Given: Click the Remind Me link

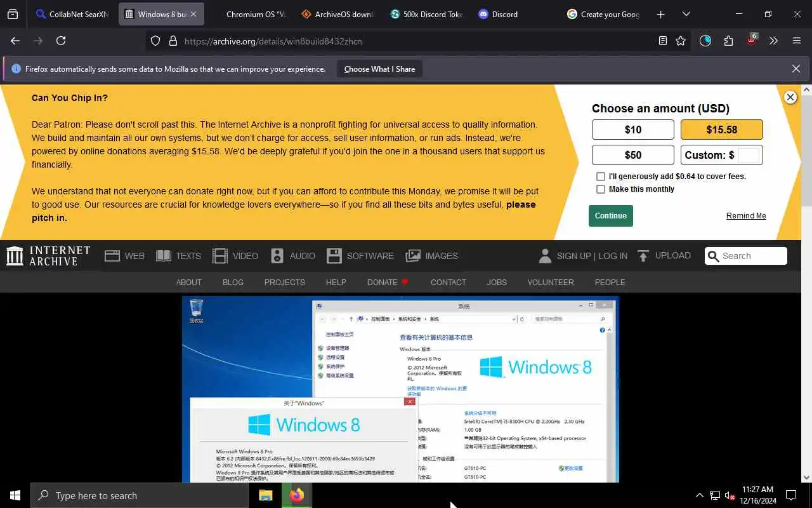Looking at the screenshot, I should click(746, 216).
